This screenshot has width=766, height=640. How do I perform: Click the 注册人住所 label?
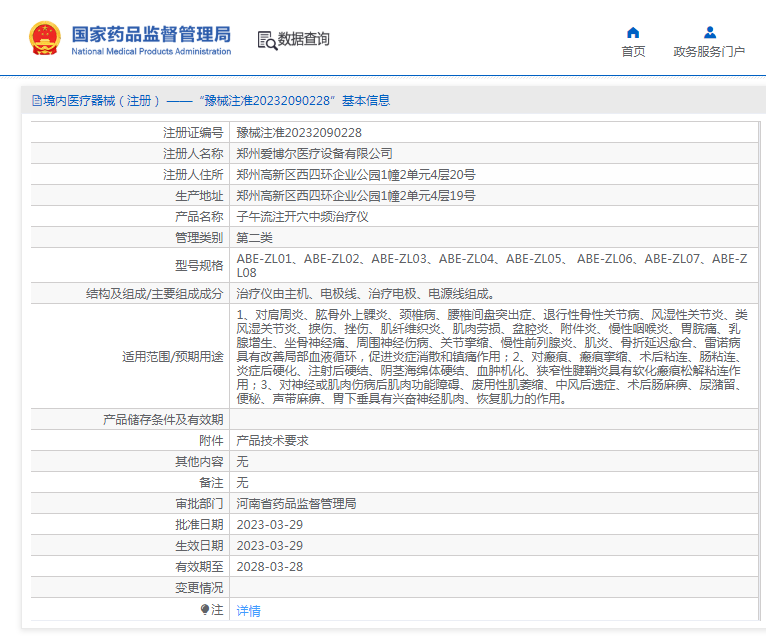pyautogui.click(x=193, y=174)
